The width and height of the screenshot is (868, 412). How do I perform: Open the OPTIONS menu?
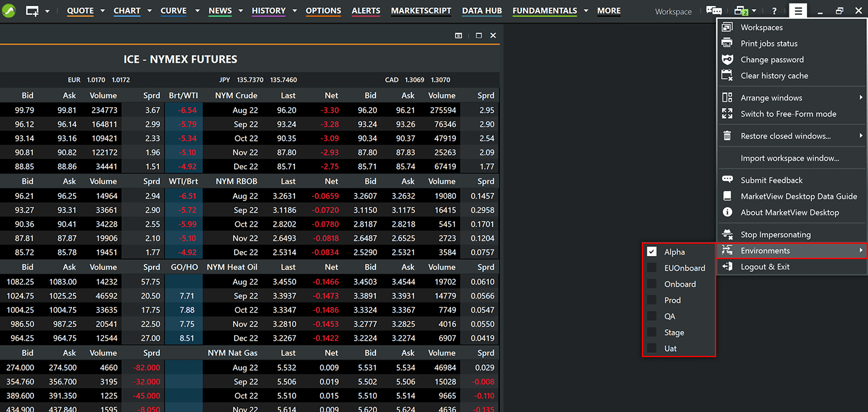point(323,11)
